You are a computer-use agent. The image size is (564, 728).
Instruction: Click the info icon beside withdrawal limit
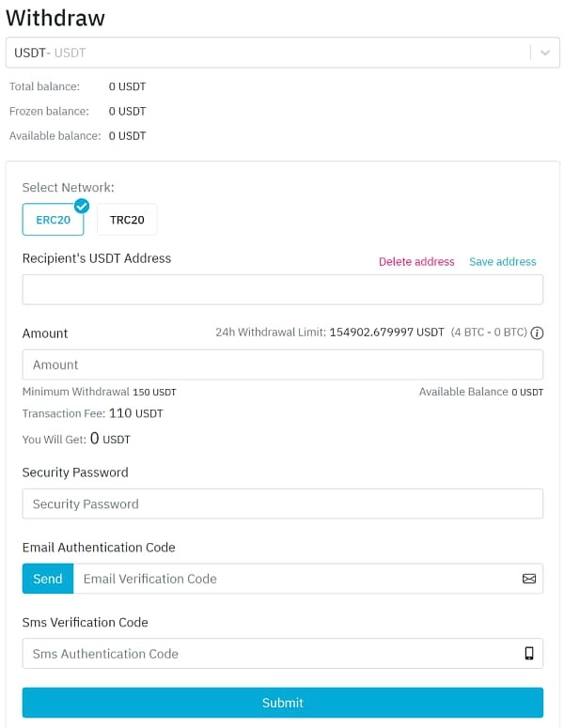pos(537,333)
